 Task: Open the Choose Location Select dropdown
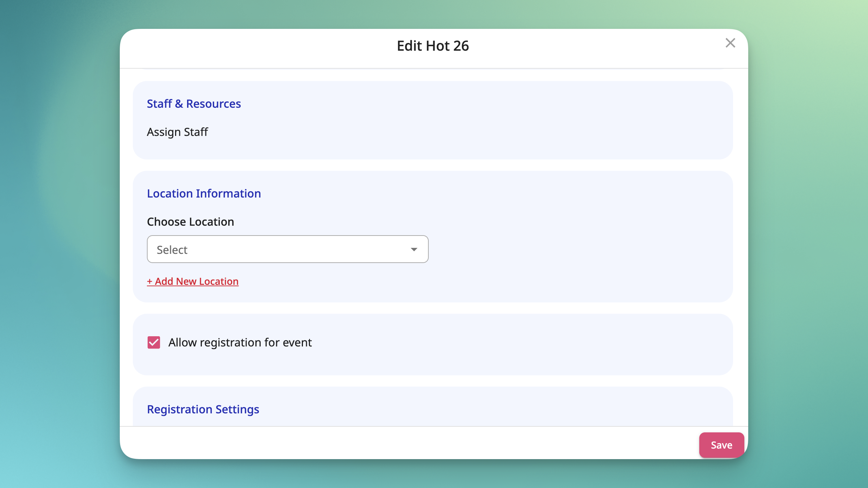(x=287, y=249)
